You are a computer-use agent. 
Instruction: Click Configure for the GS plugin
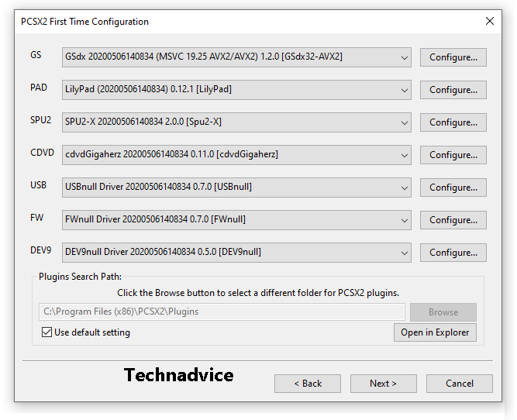[x=453, y=57]
